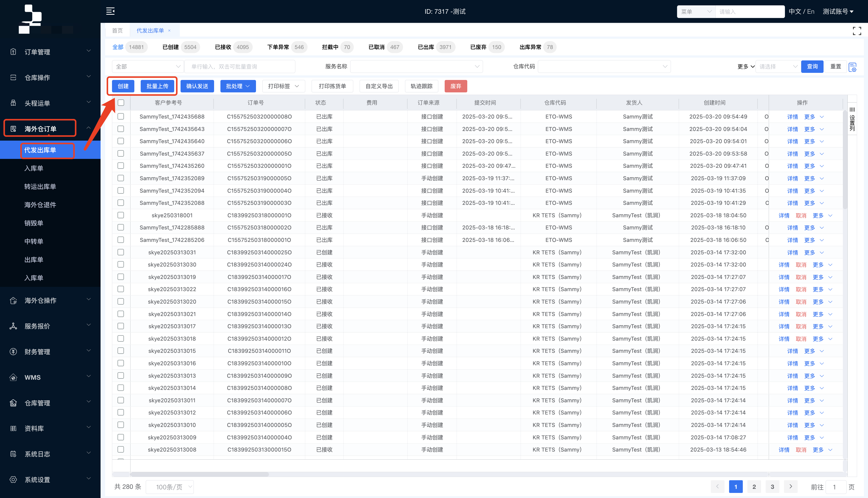The image size is (868, 498).
Task: Tick the checkbox for SammyTest_1742352089
Action: click(121, 178)
